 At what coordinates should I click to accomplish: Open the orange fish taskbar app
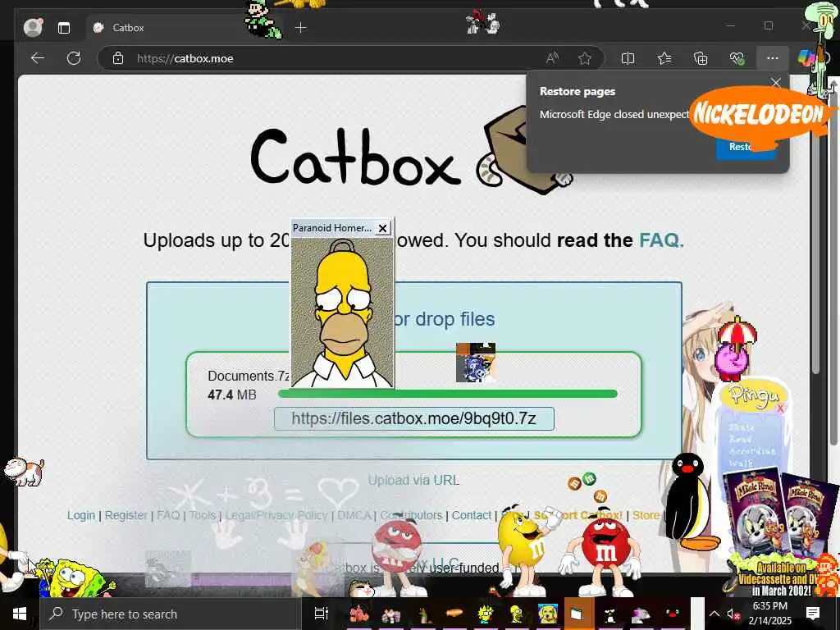coord(454,613)
